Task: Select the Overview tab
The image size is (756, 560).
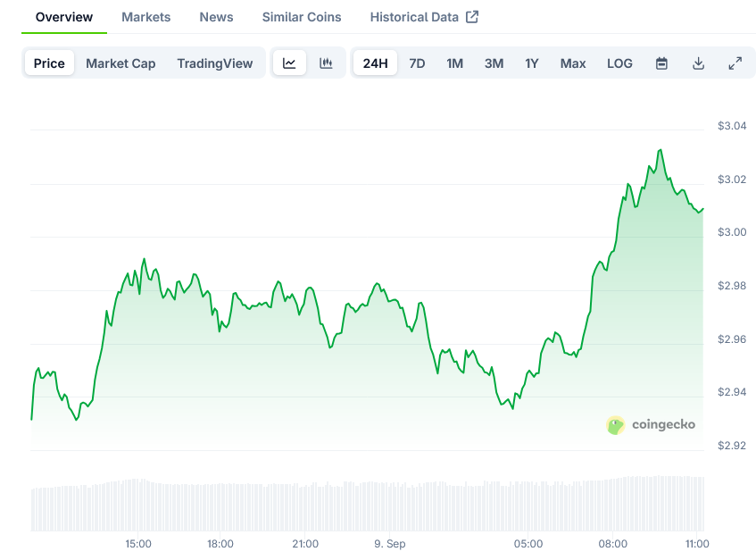Action: point(63,17)
